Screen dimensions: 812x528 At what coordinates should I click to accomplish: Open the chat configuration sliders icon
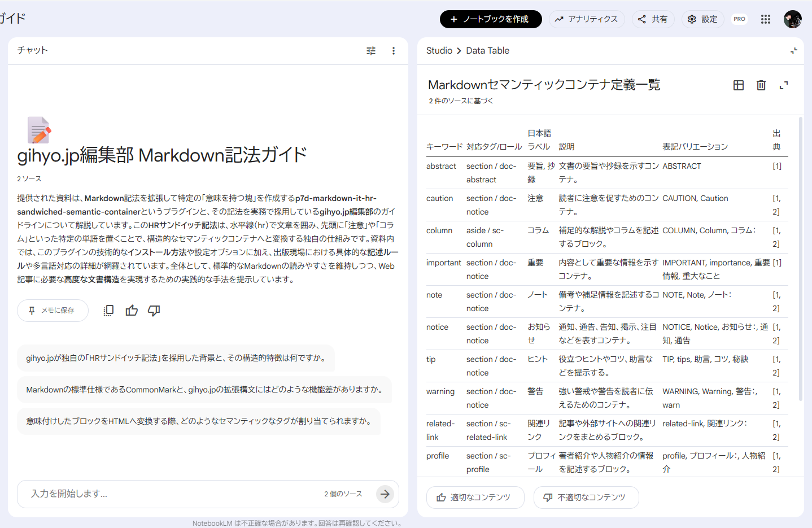click(371, 51)
